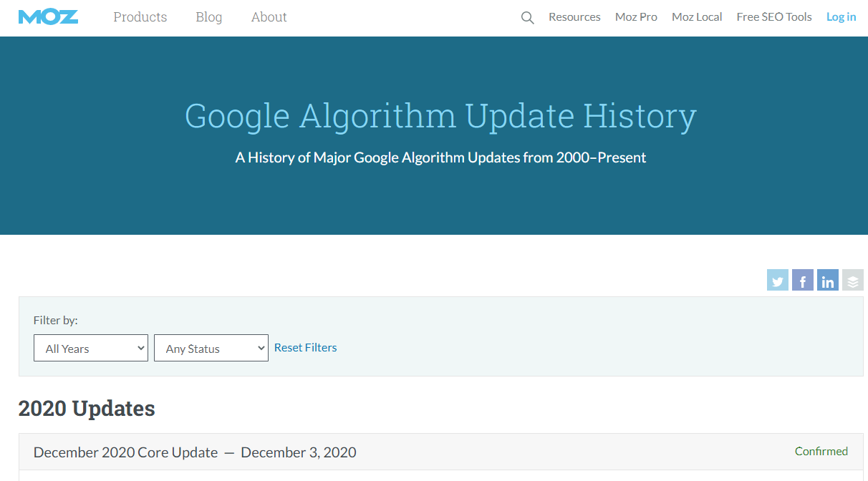
Task: Open Free SEO Tools
Action: point(774,17)
